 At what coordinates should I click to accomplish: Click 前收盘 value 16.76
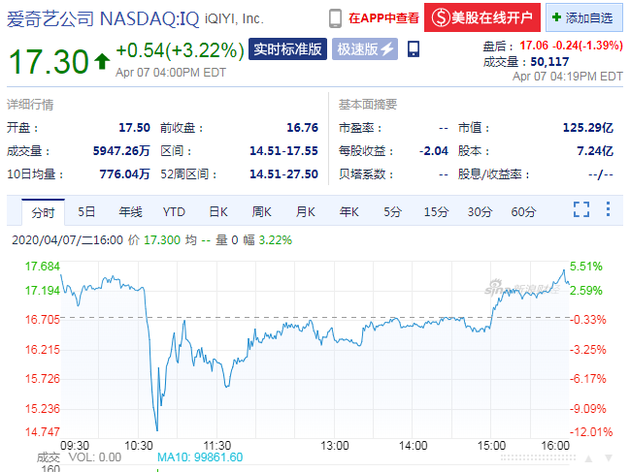tap(302, 128)
